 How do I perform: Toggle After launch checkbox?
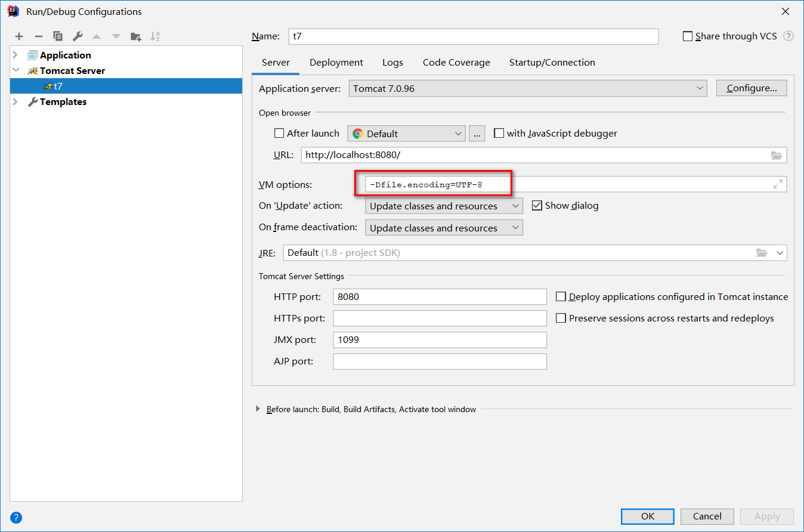click(x=279, y=134)
